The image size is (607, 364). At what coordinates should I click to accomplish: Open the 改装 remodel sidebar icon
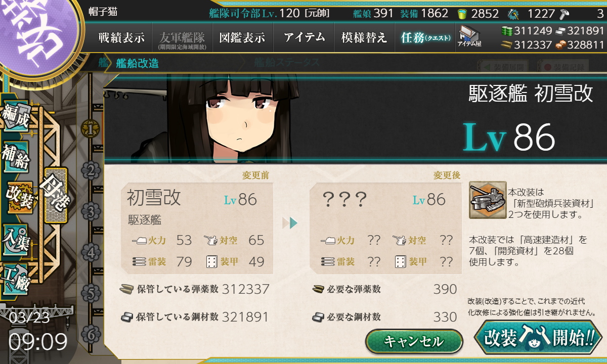tap(19, 198)
